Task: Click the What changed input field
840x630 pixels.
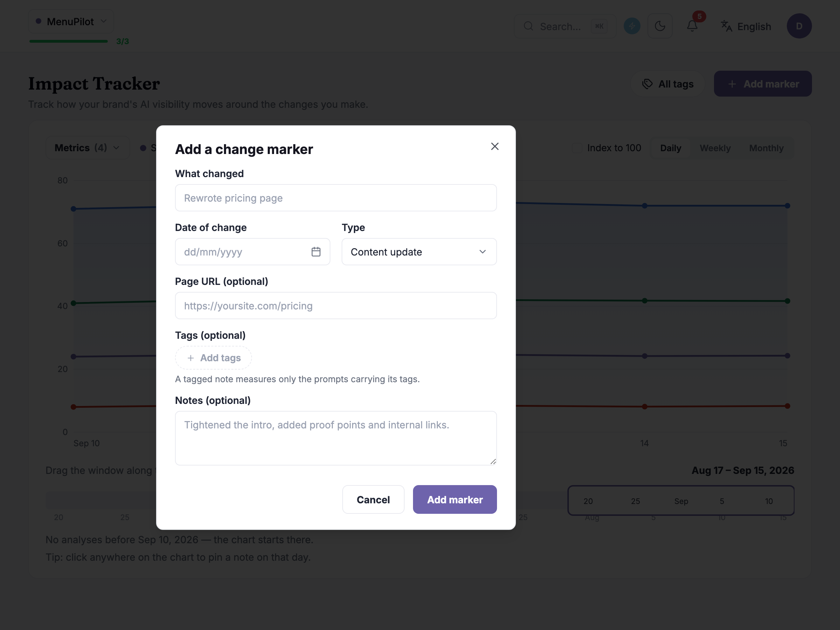Action: coord(336,198)
